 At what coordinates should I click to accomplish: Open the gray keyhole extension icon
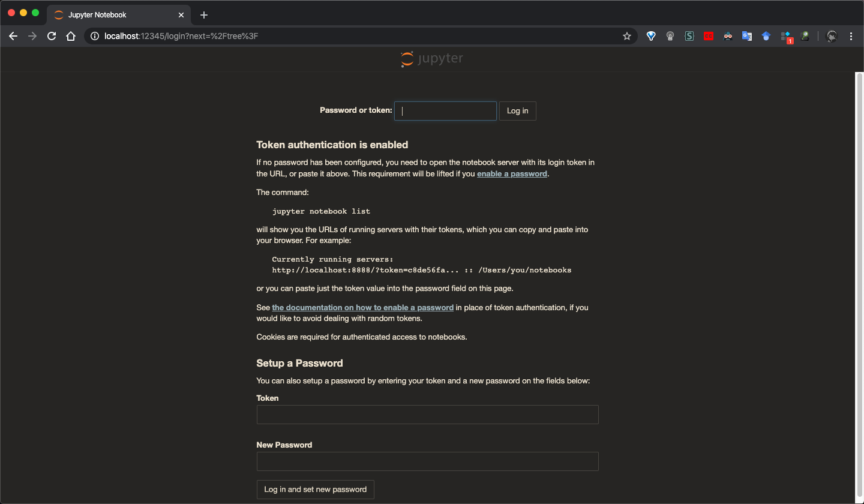click(x=670, y=36)
